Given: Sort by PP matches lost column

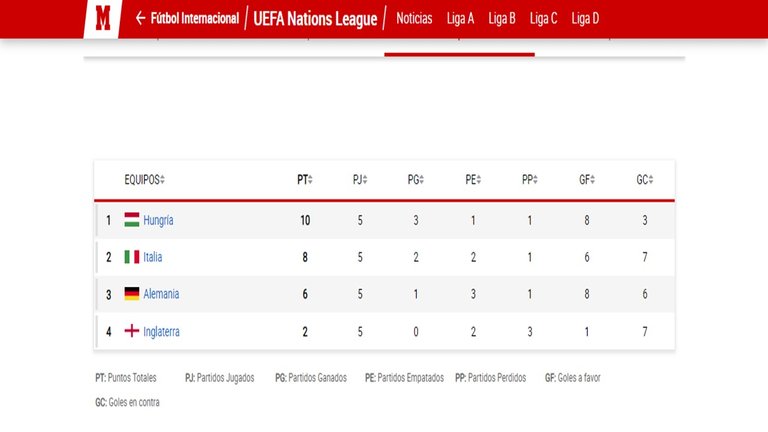Looking at the screenshot, I should point(529,180).
